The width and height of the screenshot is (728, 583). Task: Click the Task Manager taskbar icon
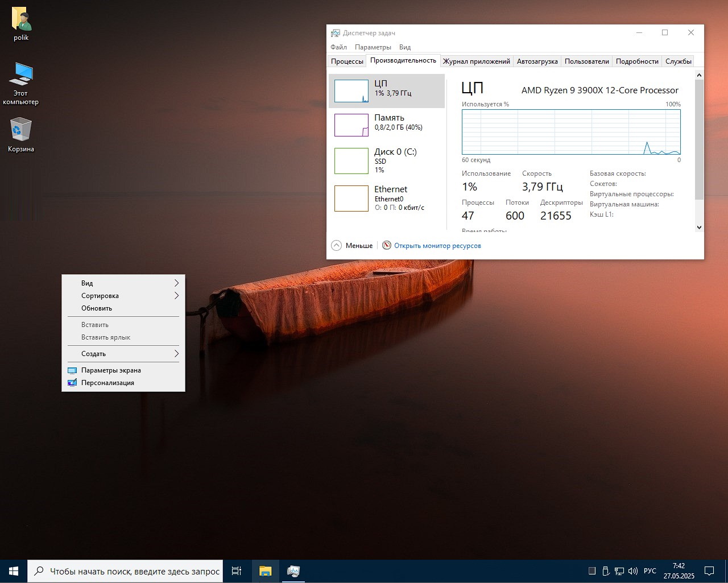pos(293,571)
